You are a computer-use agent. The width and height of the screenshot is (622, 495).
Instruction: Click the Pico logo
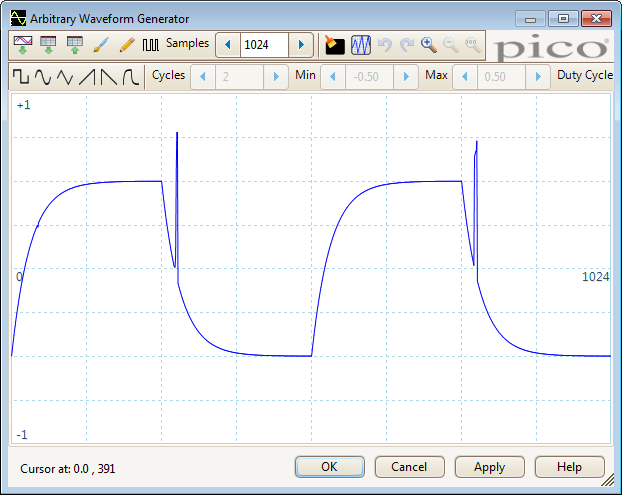pos(551,47)
